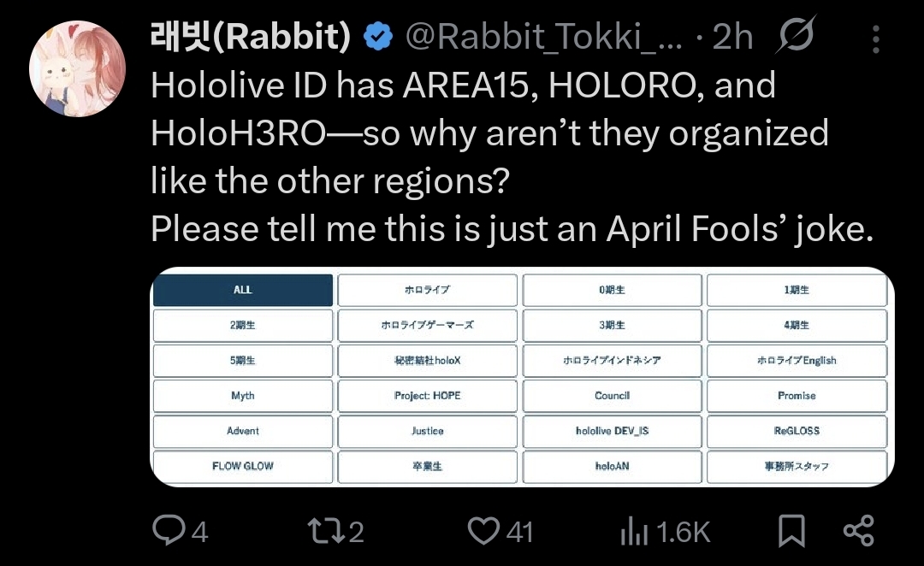This screenshot has width=924, height=566.
Task: Retweet the post with the repost icon
Action: point(323,530)
